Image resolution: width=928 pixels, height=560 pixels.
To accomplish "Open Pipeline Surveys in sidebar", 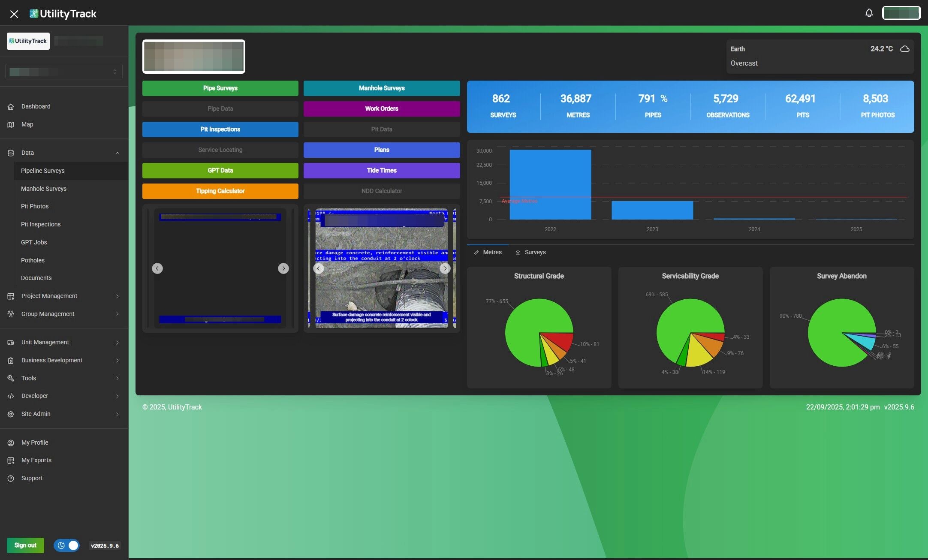I will [x=43, y=171].
